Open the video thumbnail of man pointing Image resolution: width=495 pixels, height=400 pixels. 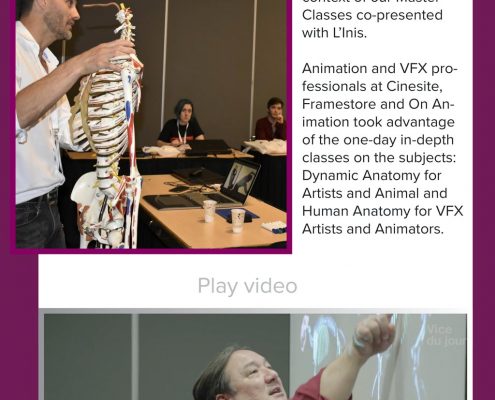pos(255,357)
